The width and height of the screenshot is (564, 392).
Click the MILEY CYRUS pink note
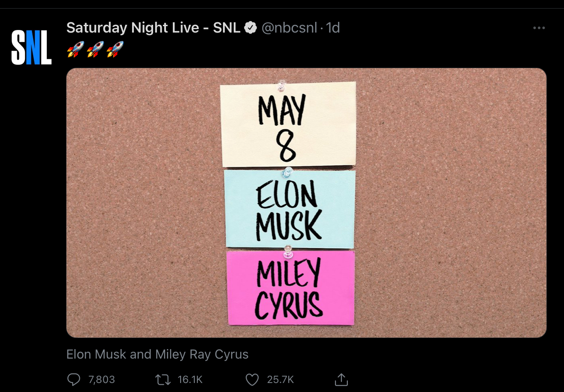(x=290, y=288)
